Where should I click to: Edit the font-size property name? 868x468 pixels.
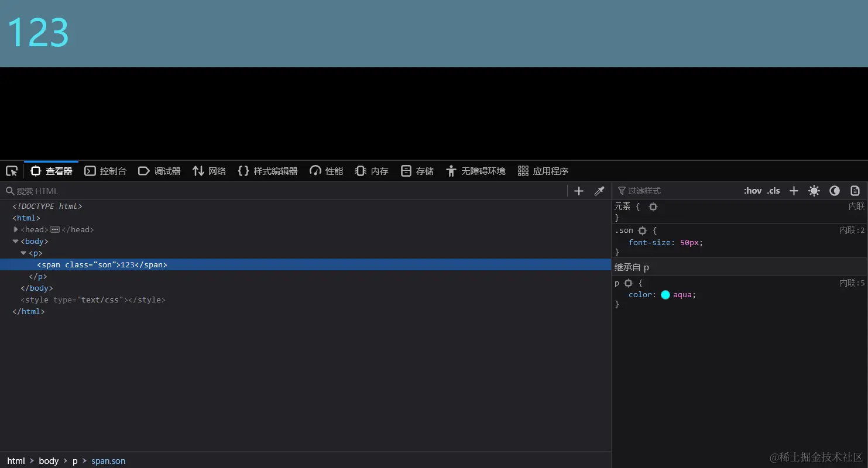[x=650, y=242]
